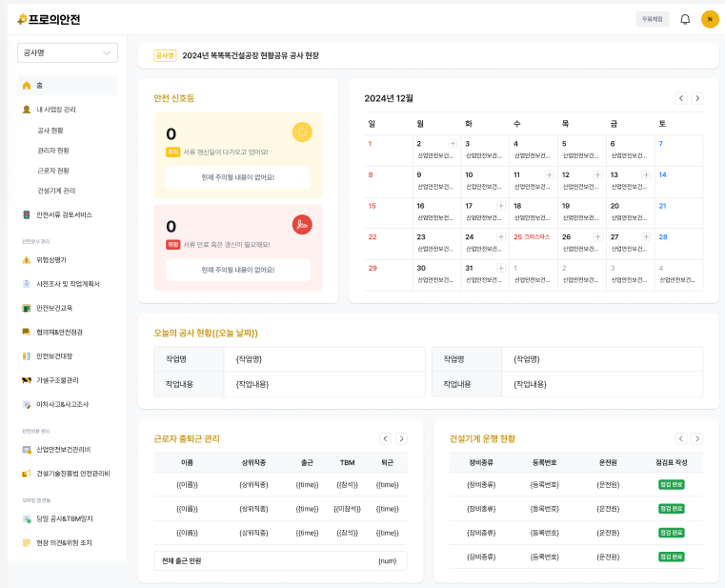
Task: Go to next month in calendar
Action: (x=697, y=98)
